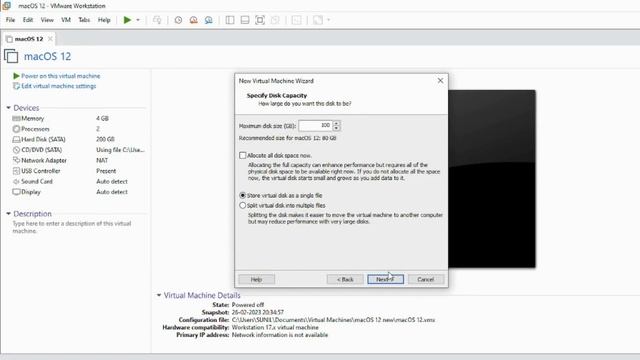The height and width of the screenshot is (360, 640).
Task: Click the Cancel button in the wizard
Action: click(426, 280)
